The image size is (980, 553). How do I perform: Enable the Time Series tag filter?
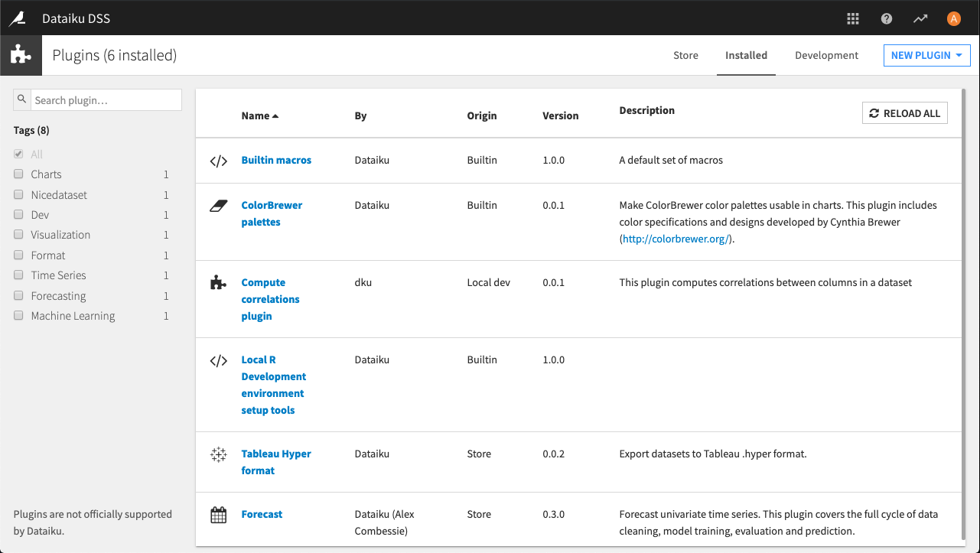[18, 275]
